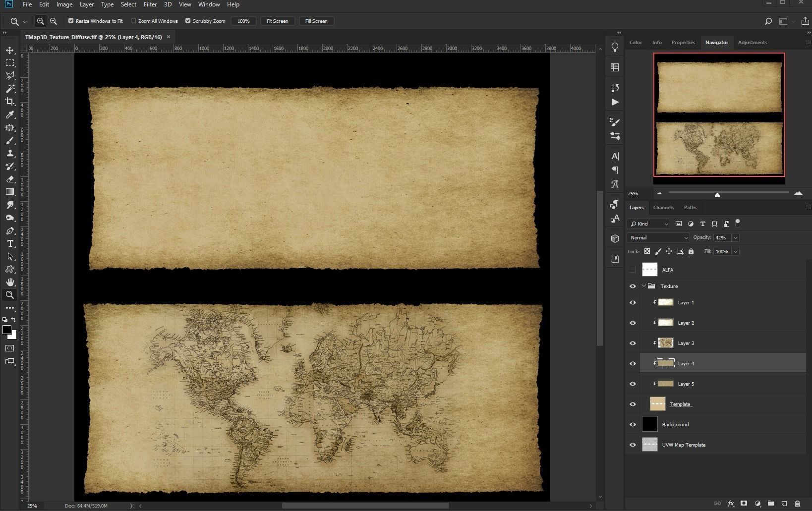Image resolution: width=812 pixels, height=511 pixels.
Task: Switch to the Adjustments tab
Action: pyautogui.click(x=752, y=43)
